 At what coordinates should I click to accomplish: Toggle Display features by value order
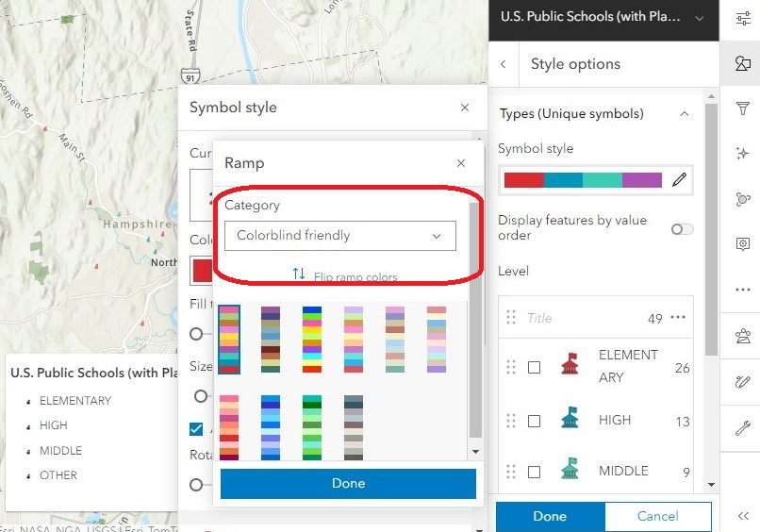(682, 229)
